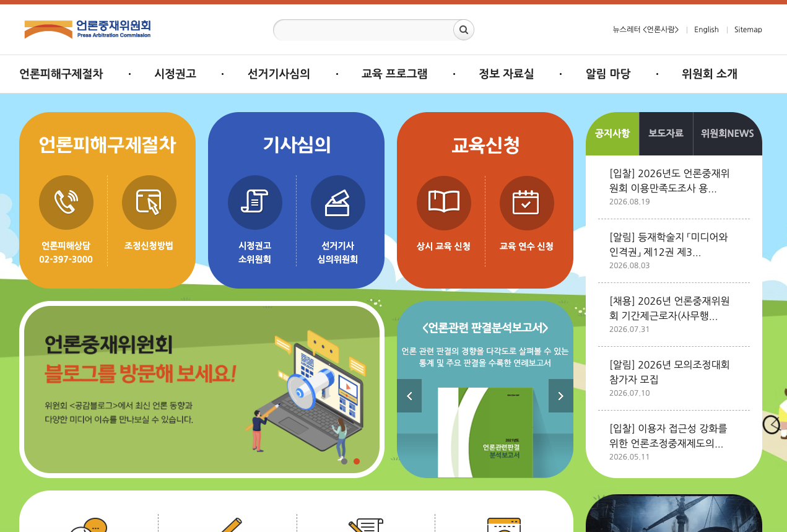Open 선거기사심의 main menu

coord(279,74)
